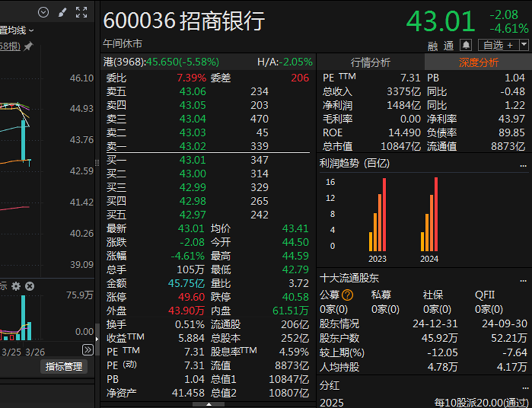The width and height of the screenshot is (532, 408).
Task: Click the 负债率 value 89.85
Action: [x=512, y=132]
